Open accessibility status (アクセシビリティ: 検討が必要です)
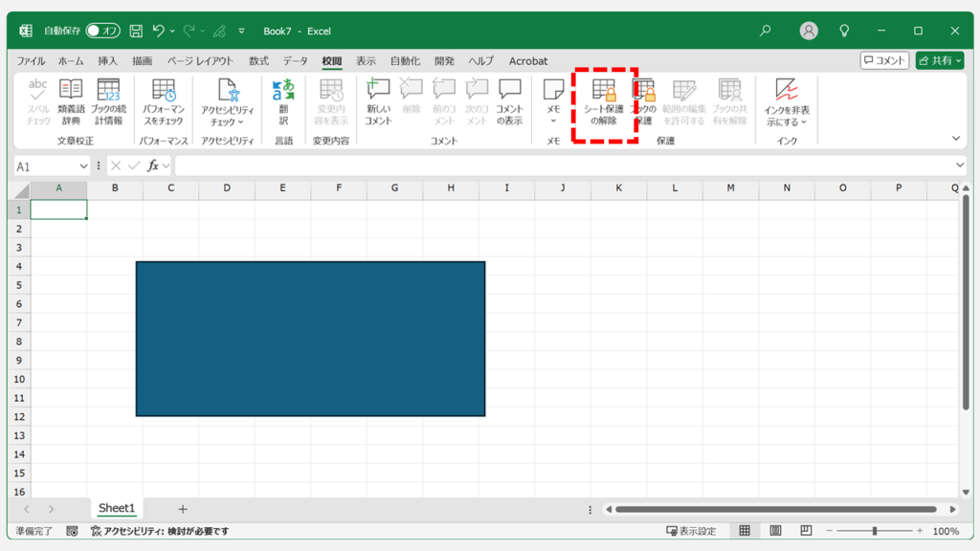Image resolution: width=980 pixels, height=551 pixels. pos(160,531)
